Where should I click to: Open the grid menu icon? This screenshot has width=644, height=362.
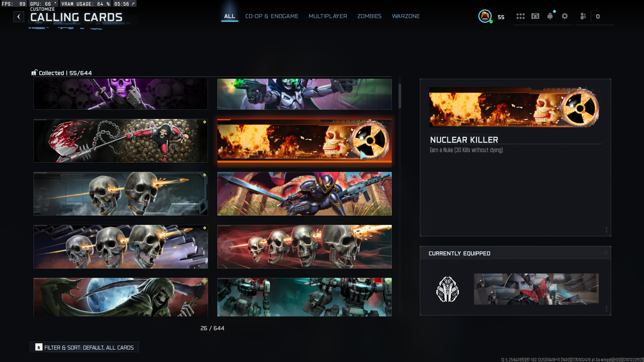coord(520,16)
